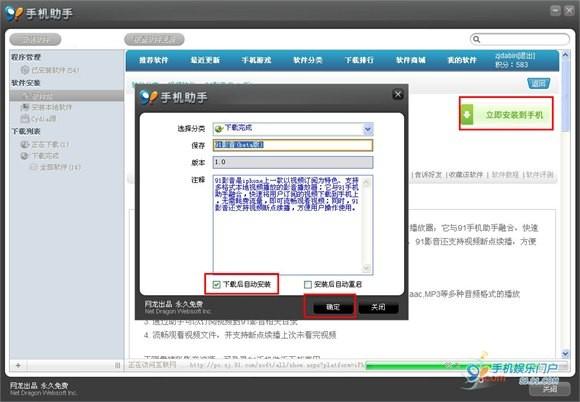Screen dimensions: 580x402
Task: Click the 注释 text area scroll-down arrow
Action: (x=367, y=268)
